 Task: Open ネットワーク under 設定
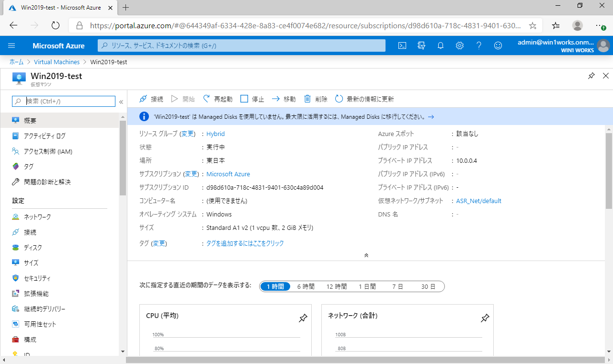[x=60, y=217]
